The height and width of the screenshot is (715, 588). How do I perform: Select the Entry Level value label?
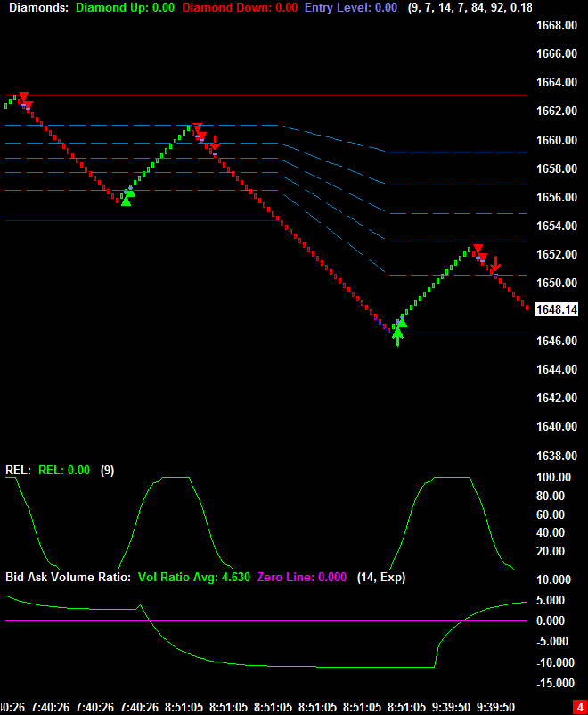point(350,7)
